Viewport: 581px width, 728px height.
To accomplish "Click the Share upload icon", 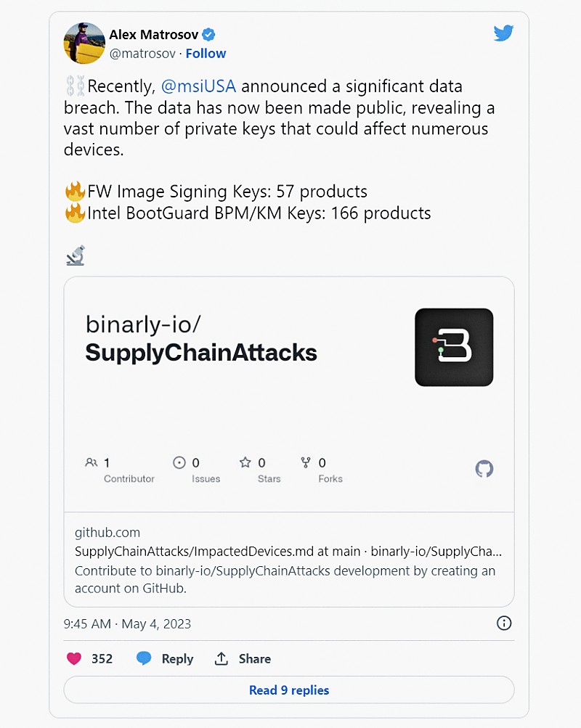I will 222,658.
